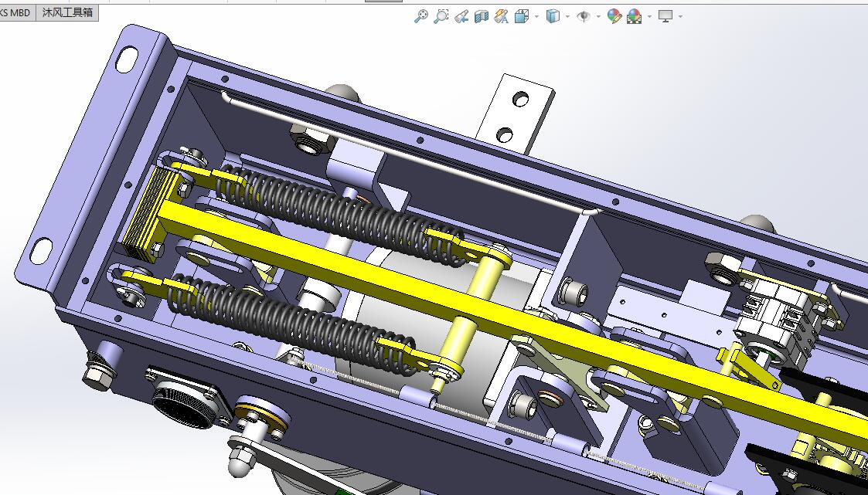Screen dimensions: 868x495
Task: Click the Display Style icon
Action: (553, 16)
